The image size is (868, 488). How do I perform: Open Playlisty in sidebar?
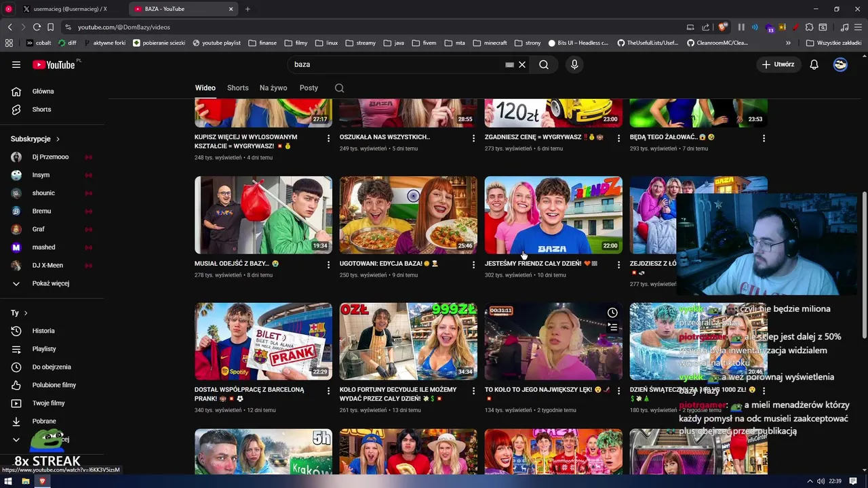point(52,349)
